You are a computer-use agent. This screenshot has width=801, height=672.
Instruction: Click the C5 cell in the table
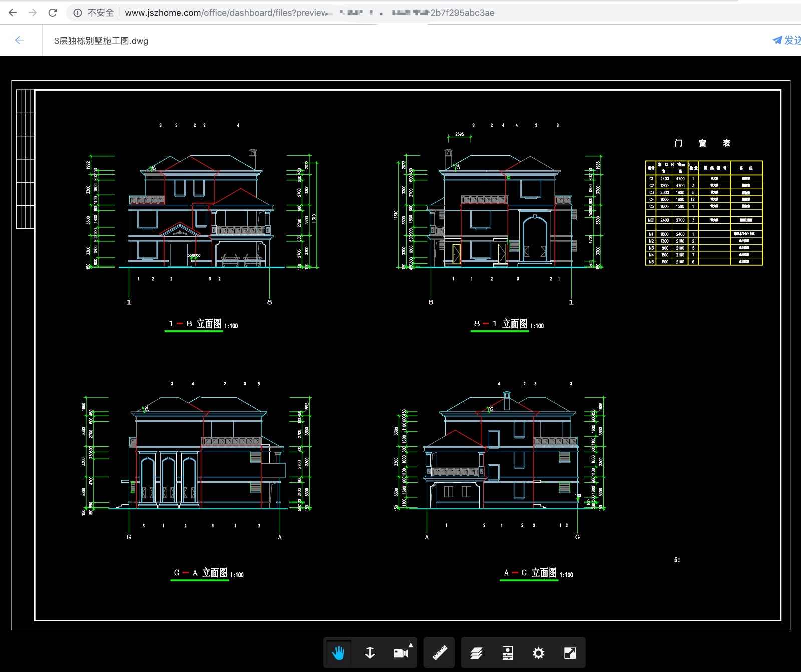coord(651,206)
